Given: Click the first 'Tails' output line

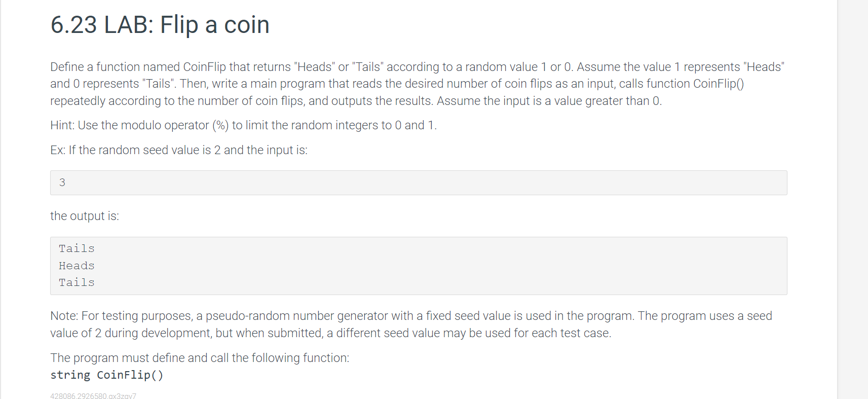Looking at the screenshot, I should point(77,248).
